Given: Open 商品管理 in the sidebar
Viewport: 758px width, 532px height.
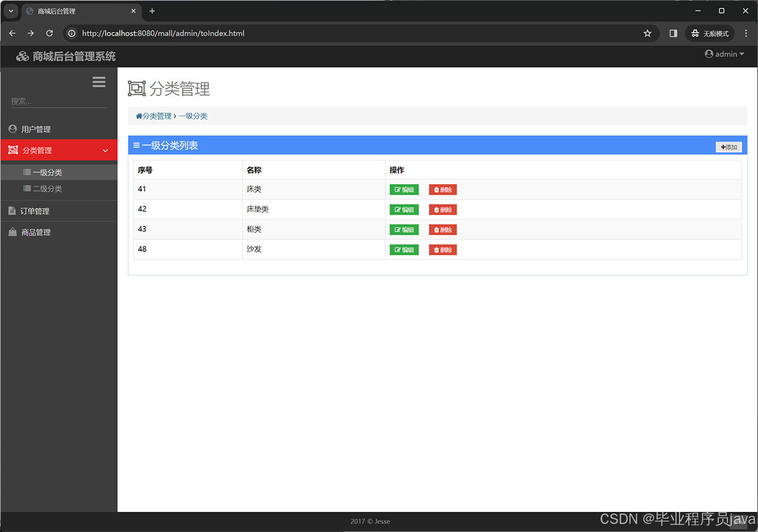Looking at the screenshot, I should point(59,232).
